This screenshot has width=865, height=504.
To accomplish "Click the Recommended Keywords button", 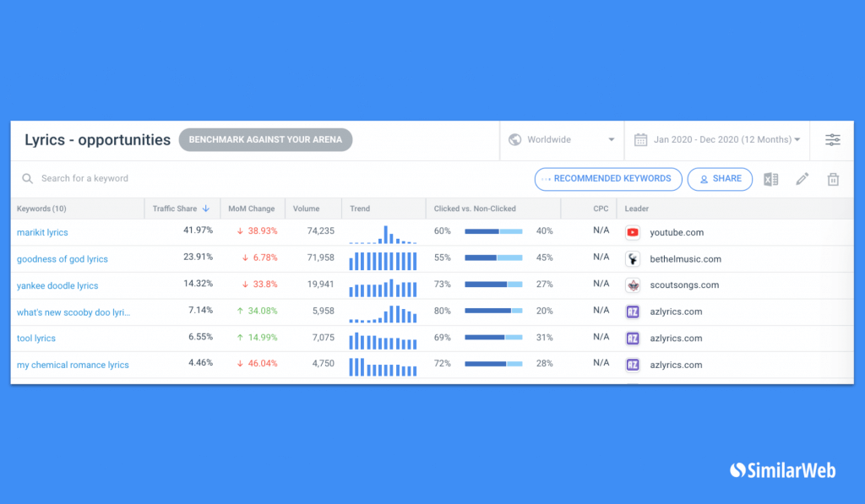I will (x=607, y=179).
